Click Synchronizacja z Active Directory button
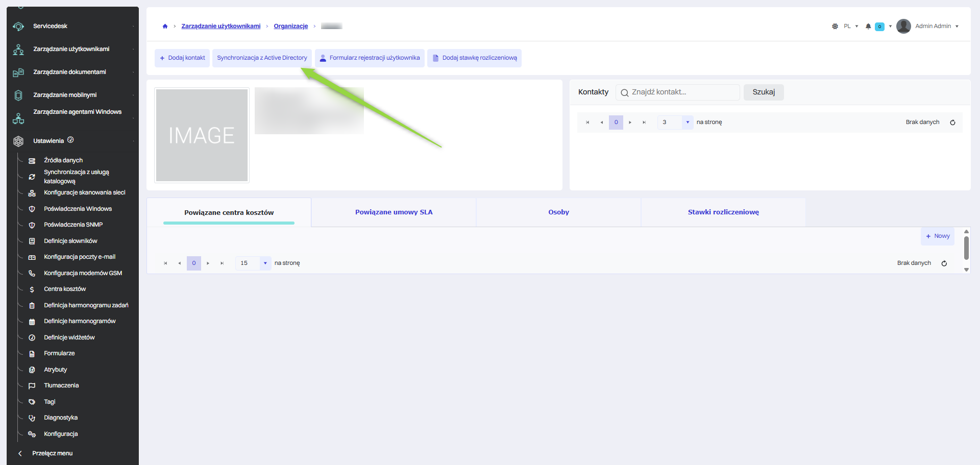The image size is (980, 465). pos(262,58)
